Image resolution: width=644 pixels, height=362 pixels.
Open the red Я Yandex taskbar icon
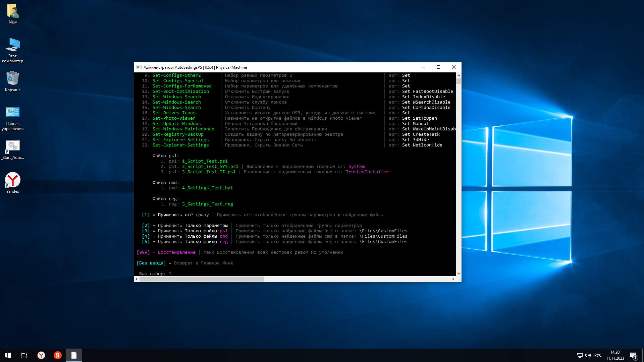click(x=58, y=355)
